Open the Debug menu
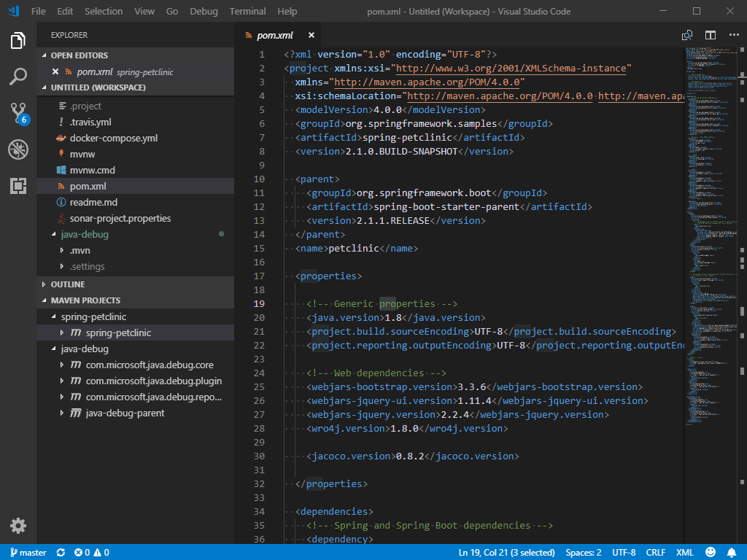The image size is (747, 560). coord(204,11)
